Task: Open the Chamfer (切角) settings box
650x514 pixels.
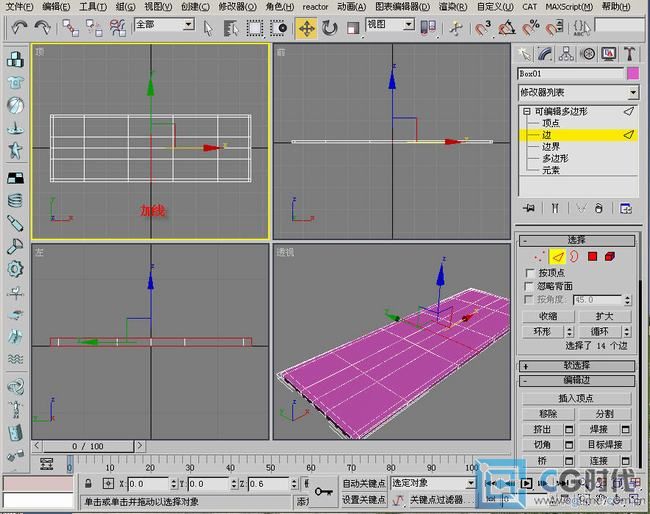Action: click(569, 445)
